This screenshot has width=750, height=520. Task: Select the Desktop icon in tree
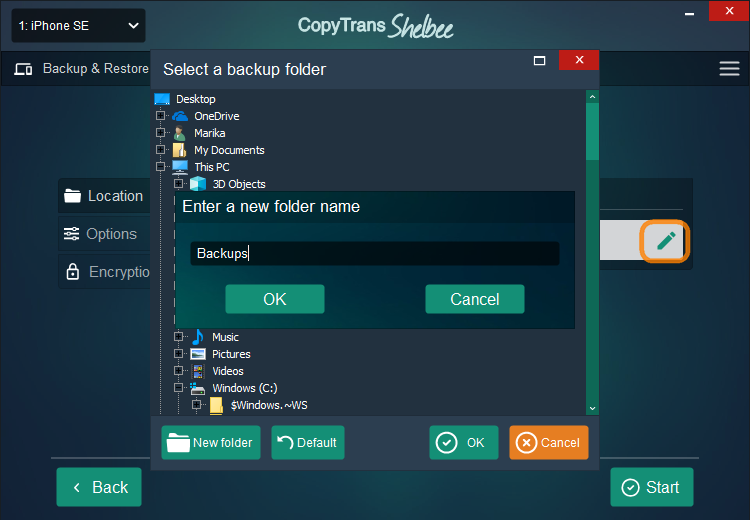(162, 99)
